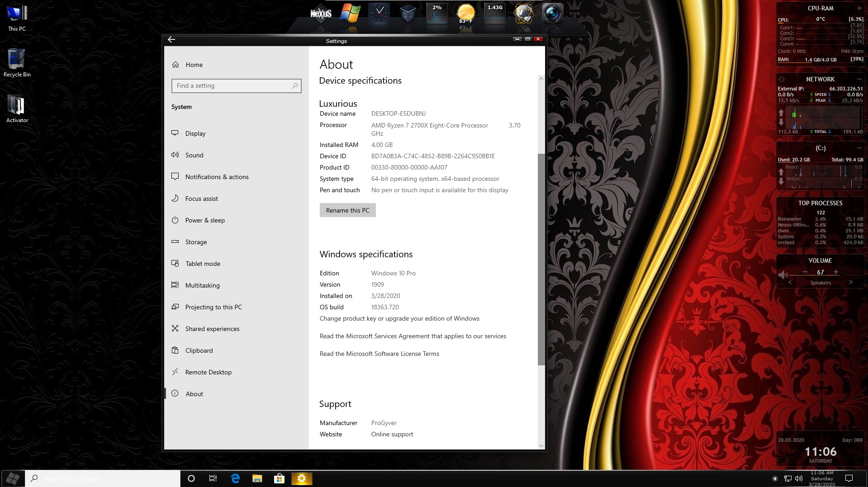Open Shared experiences settings
The image size is (868, 487).
point(237,329)
